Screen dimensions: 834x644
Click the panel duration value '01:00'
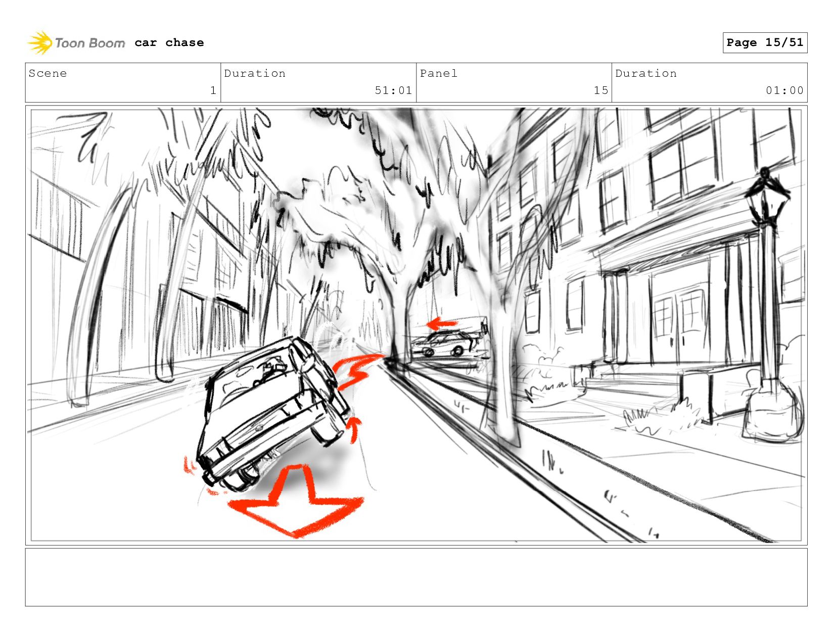tap(784, 90)
